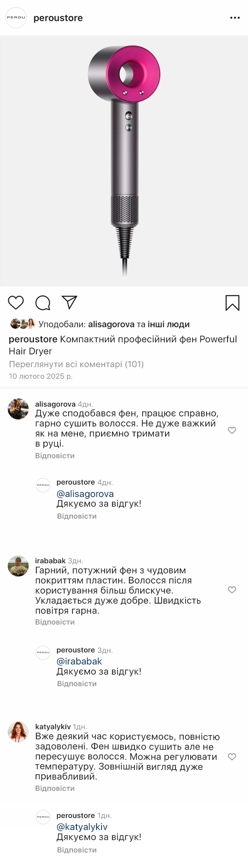Open comments via speech bubble icon

43,303
